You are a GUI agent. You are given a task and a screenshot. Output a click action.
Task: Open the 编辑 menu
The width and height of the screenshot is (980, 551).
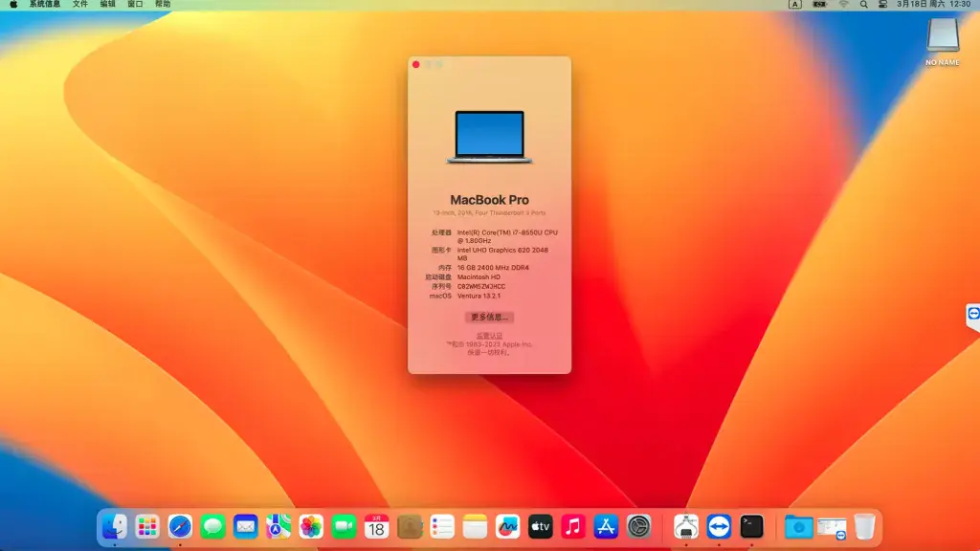[x=108, y=5]
